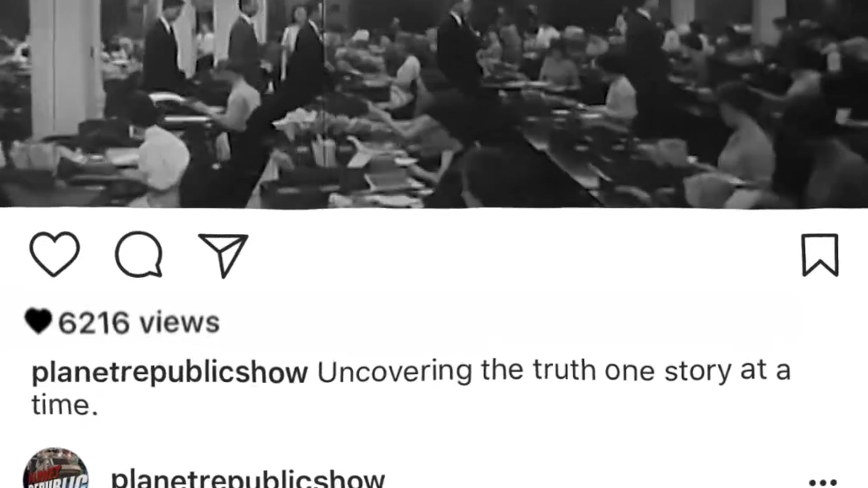
Task: Like the post using the heart outline icon
Action: (55, 254)
